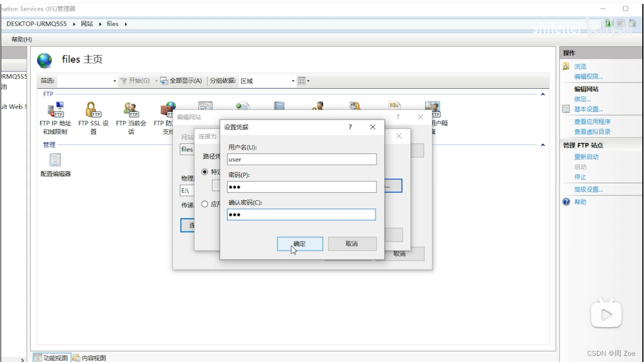This screenshot has width=644, height=362.
Task: Click help question mark in credentials dialog
Action: tap(350, 127)
